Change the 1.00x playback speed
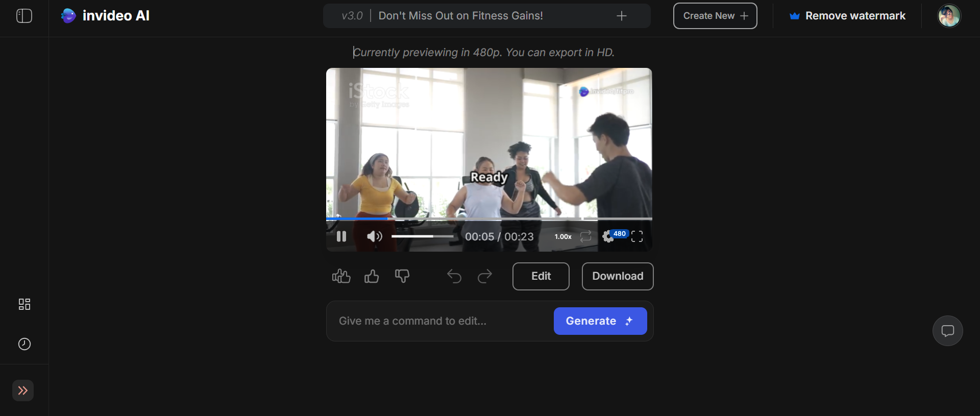Viewport: 980px width, 416px height. 563,237
